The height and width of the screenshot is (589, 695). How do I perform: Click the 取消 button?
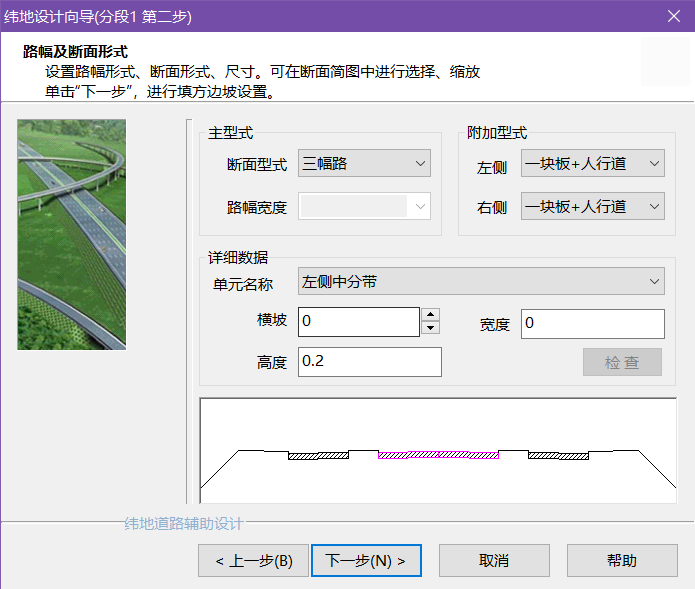click(494, 561)
